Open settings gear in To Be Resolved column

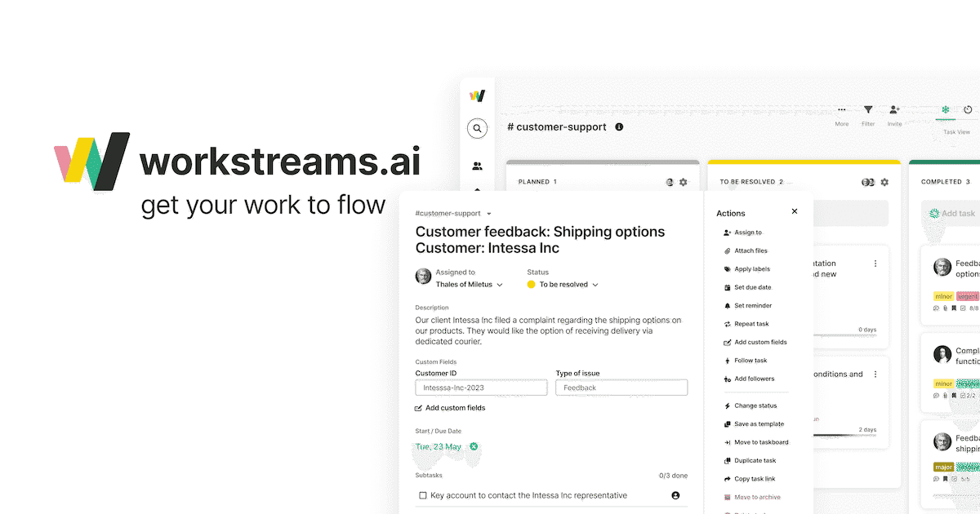(x=884, y=182)
